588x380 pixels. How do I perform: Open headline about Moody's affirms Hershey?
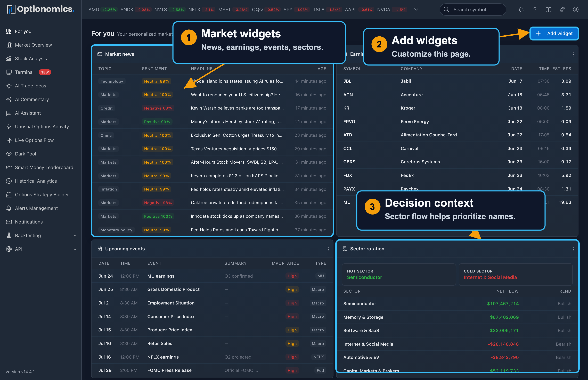click(236, 122)
